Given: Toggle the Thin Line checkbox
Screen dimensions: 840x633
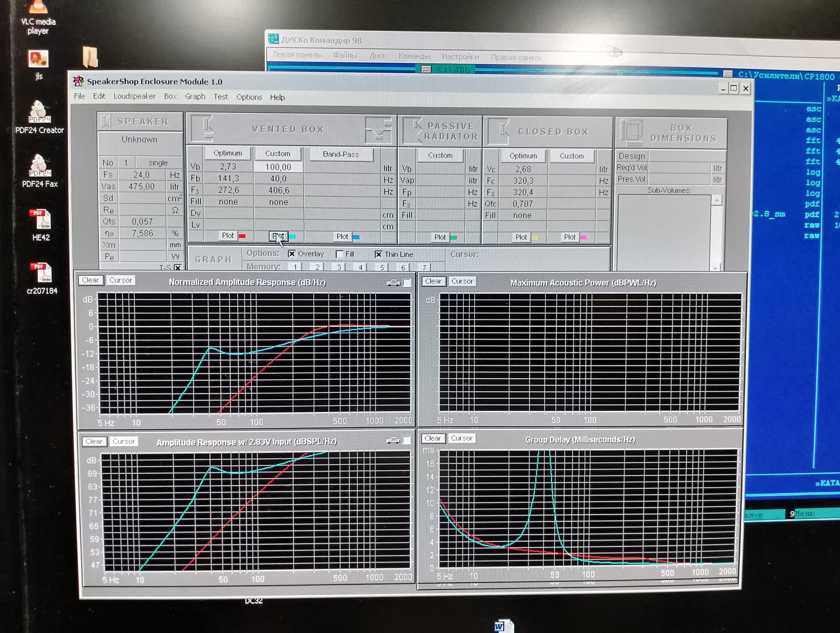Looking at the screenshot, I should [x=378, y=254].
